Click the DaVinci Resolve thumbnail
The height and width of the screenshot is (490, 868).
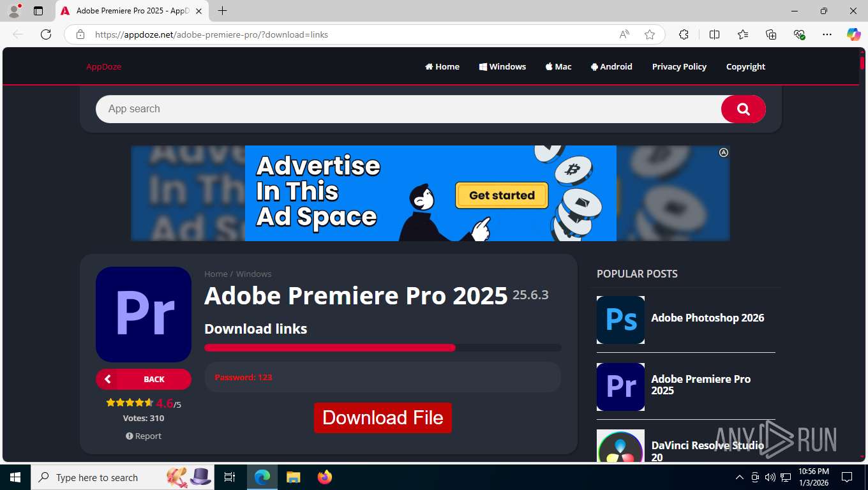[x=620, y=445]
